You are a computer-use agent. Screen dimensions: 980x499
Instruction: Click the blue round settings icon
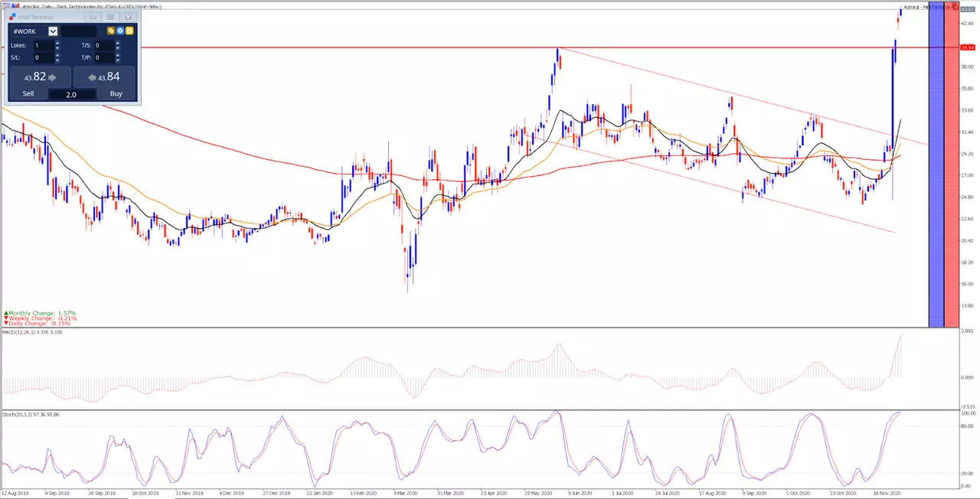point(120,31)
